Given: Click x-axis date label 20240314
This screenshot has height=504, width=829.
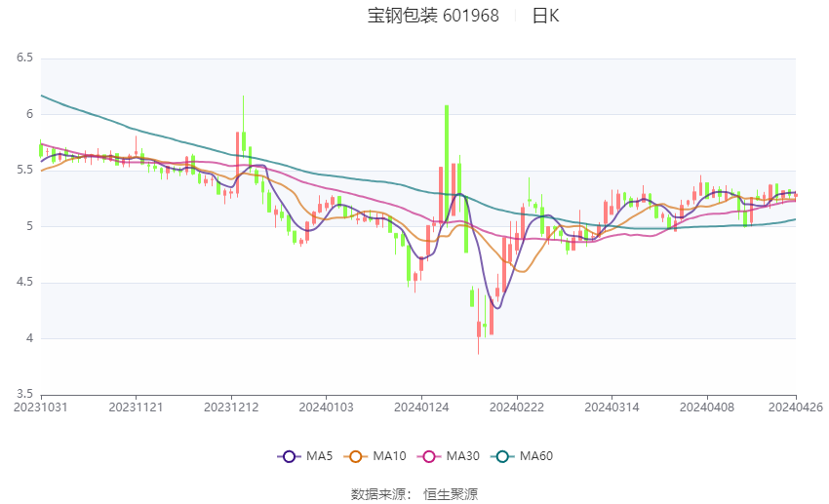Looking at the screenshot, I should coord(612,407).
